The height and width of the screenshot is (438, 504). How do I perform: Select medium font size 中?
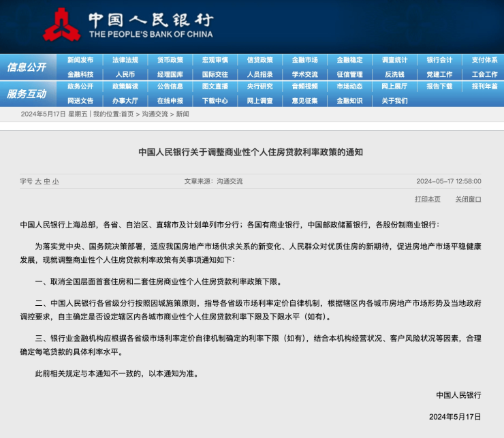(47, 181)
